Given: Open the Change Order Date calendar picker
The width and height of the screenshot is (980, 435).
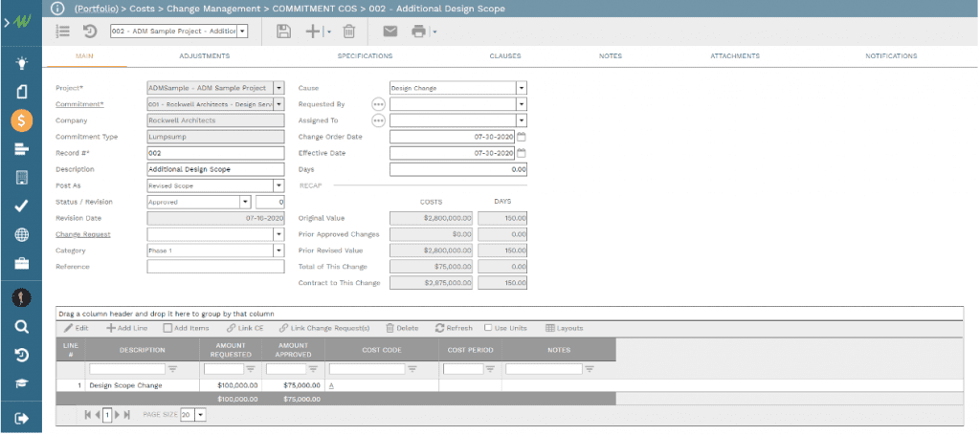Looking at the screenshot, I should click(522, 137).
